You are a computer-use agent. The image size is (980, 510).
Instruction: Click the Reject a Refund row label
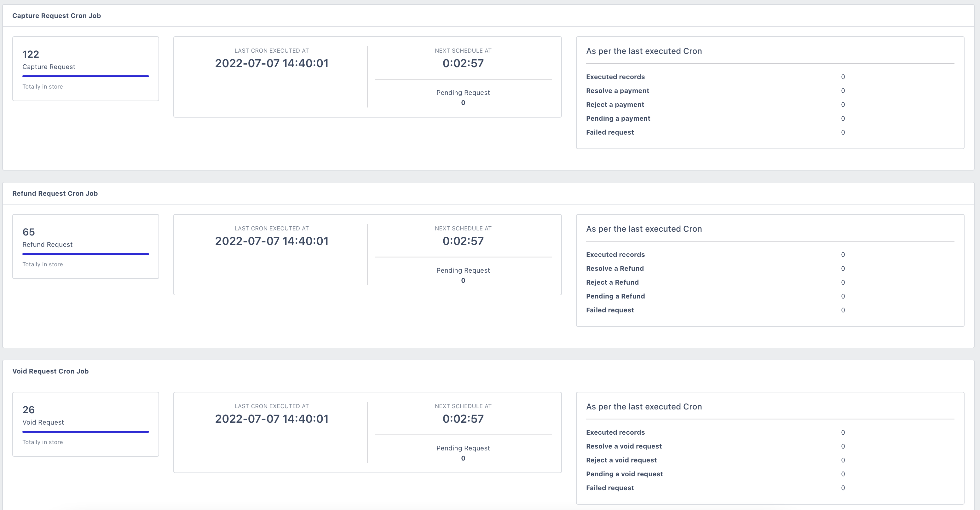point(612,282)
